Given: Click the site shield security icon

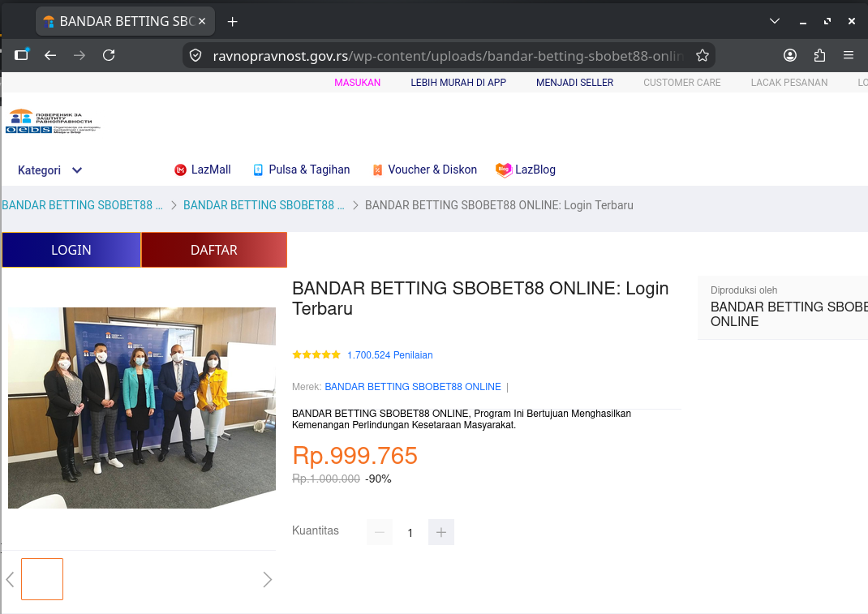Looking at the screenshot, I should [x=196, y=55].
